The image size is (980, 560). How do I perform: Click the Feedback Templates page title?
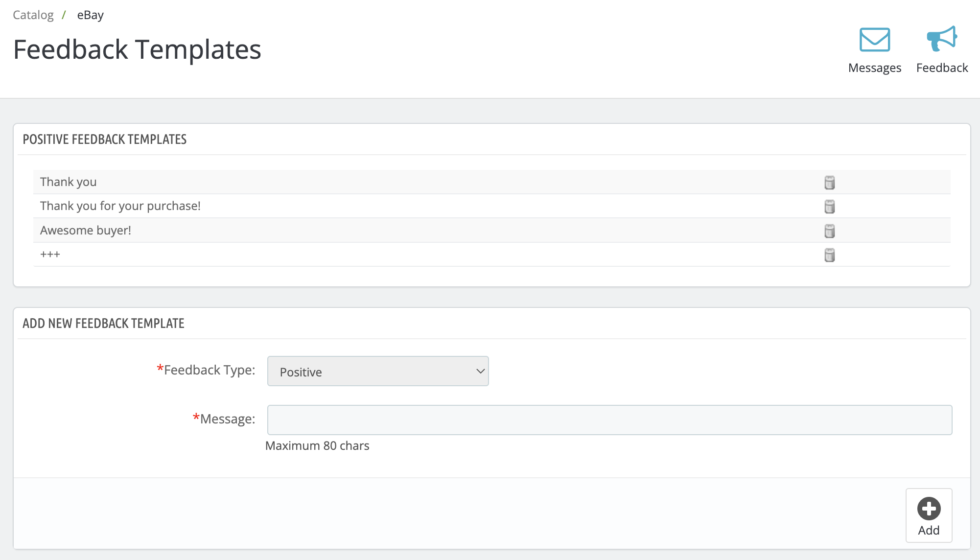click(137, 48)
